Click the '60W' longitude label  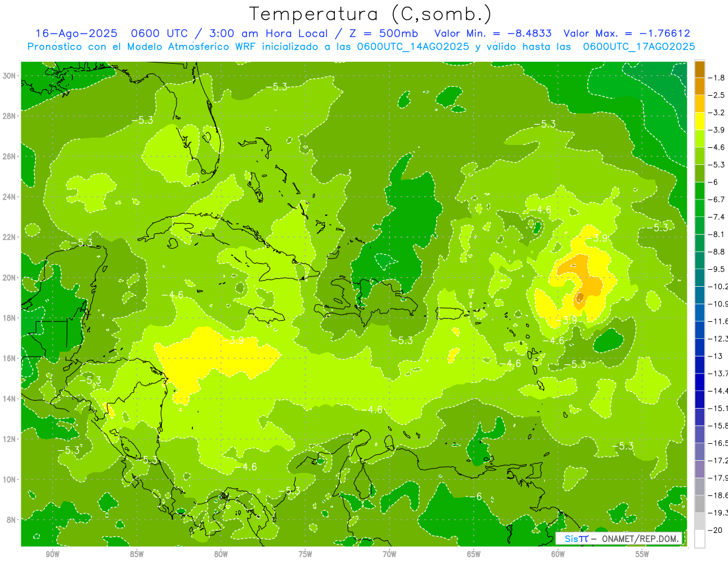[558, 554]
